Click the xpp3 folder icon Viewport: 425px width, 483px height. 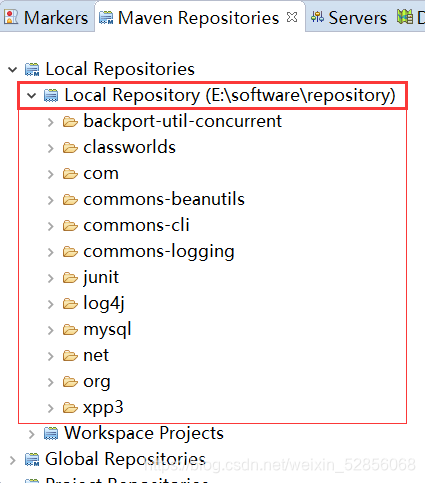[x=70, y=408]
